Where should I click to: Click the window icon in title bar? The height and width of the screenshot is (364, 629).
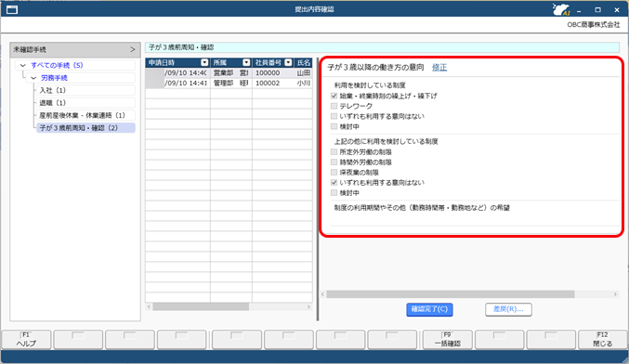12,9
